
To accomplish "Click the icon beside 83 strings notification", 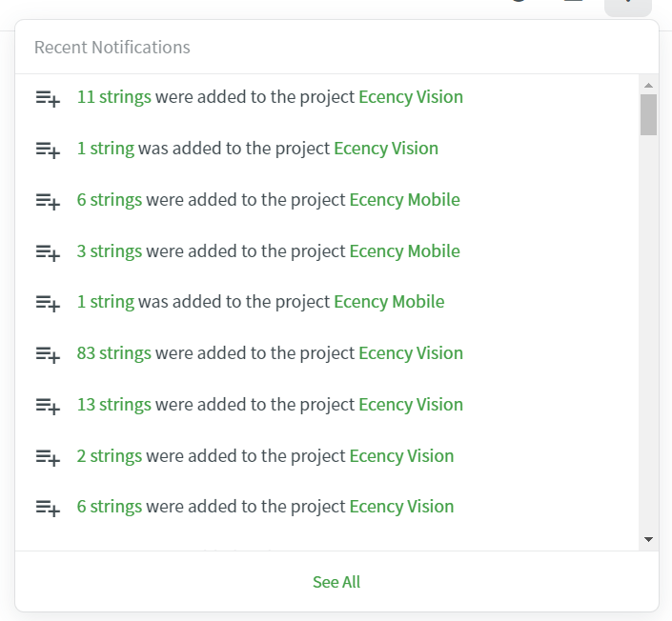I will tap(48, 354).
